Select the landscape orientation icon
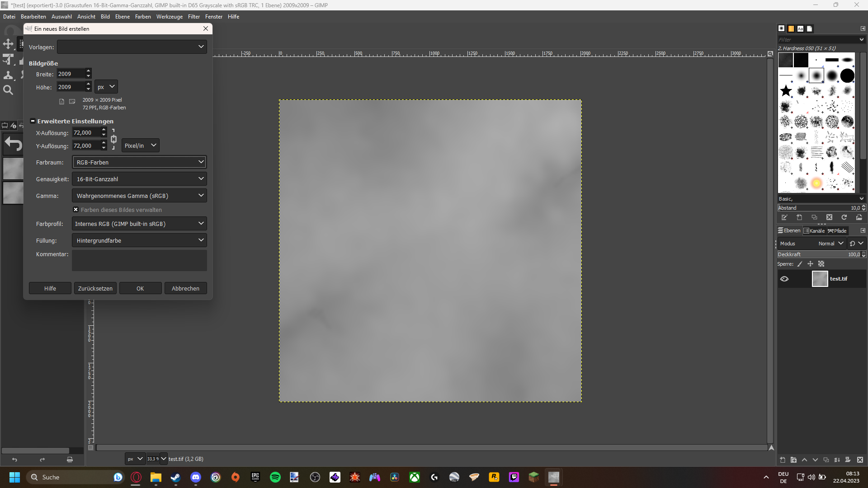This screenshot has height=488, width=868. [x=72, y=102]
